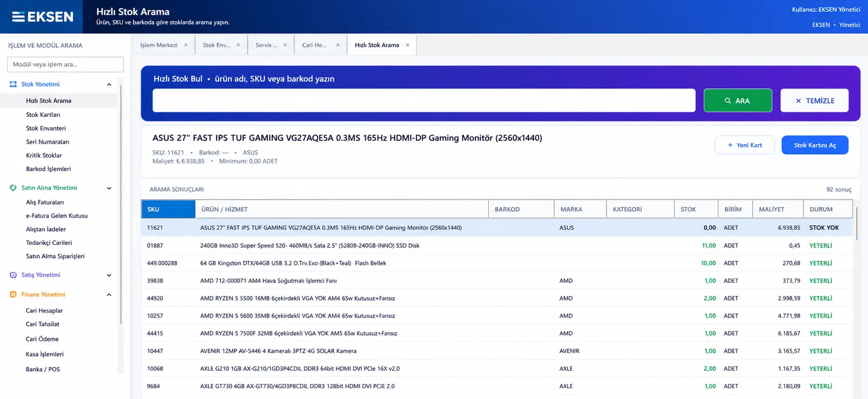Screen dimensions: 868x399
Task: Select the AMD RYZEN 5 5600 row
Action: coord(497,316)
